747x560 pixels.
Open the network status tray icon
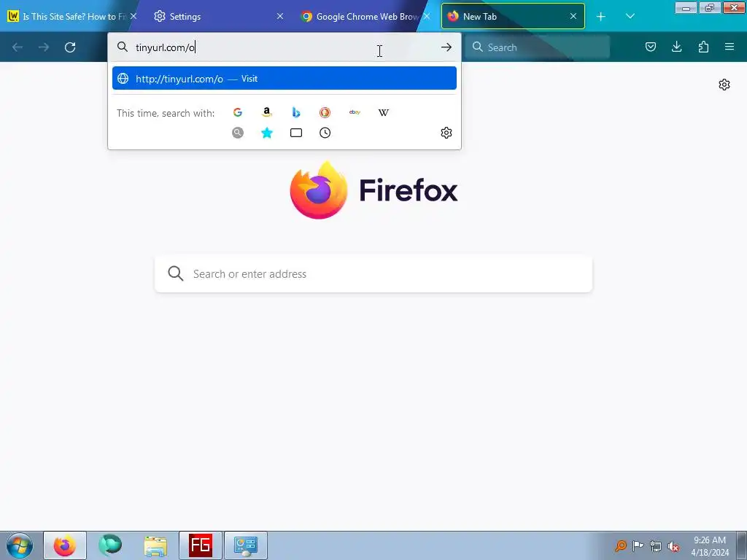pyautogui.click(x=656, y=546)
